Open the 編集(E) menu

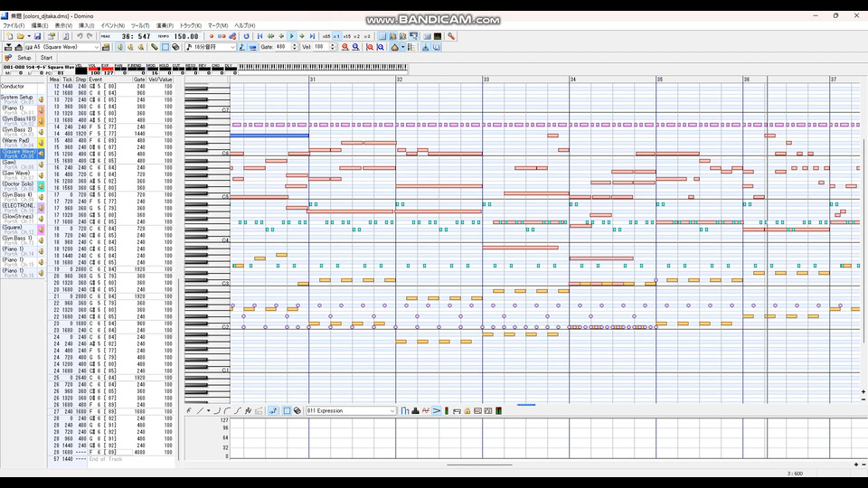point(39,25)
